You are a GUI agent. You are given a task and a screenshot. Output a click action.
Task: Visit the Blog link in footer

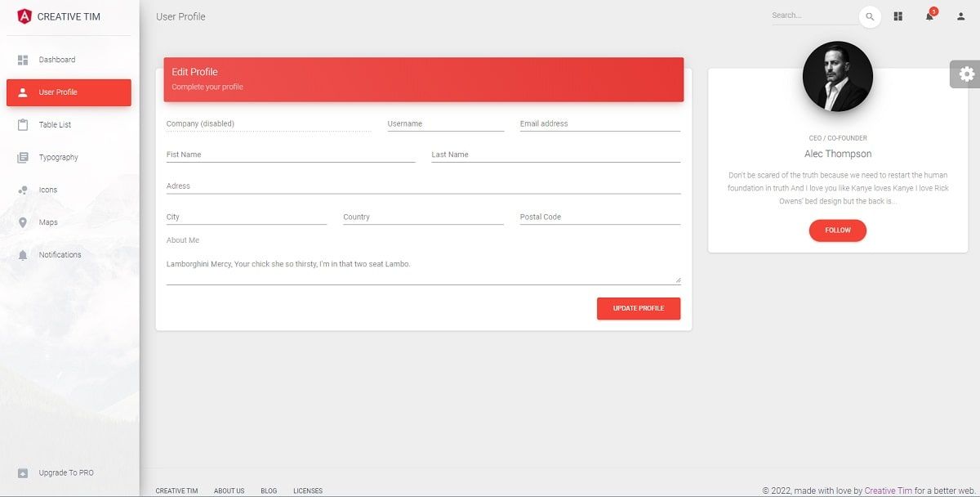[x=269, y=490]
